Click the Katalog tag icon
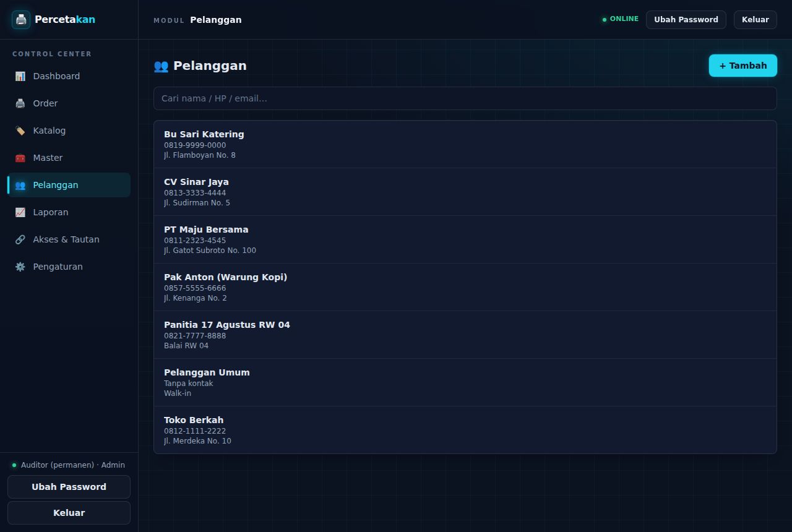Screen dimensions: 792x532 (x=20, y=131)
